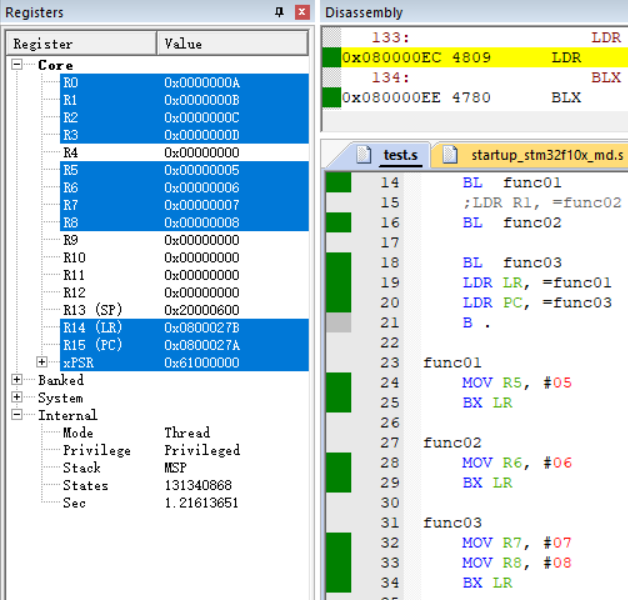Select the R13 (SP) register row
The image size is (628, 600).
[184, 310]
